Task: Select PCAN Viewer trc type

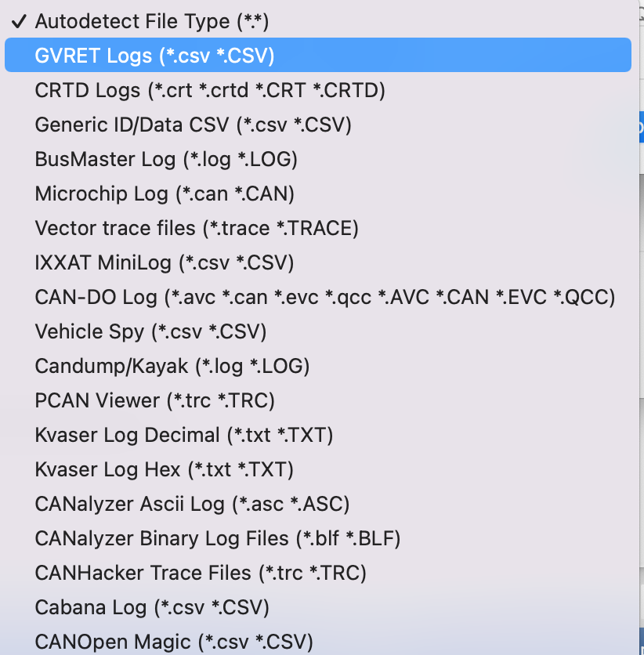Action: click(155, 400)
